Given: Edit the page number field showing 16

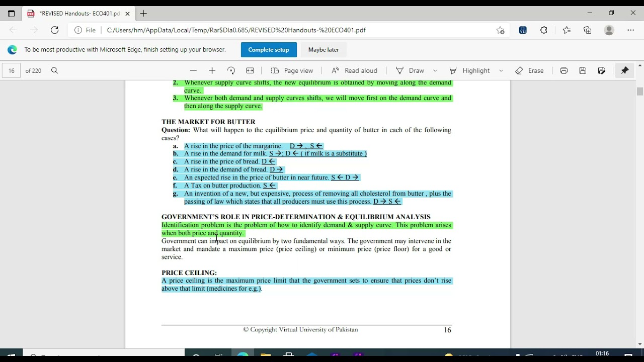Looking at the screenshot, I should [11, 71].
